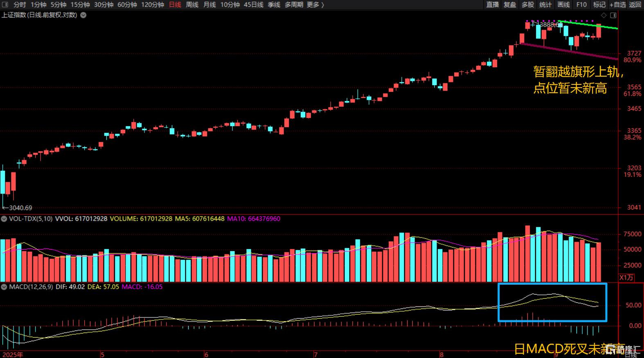Viewport: 644px width, 358px height.
Task: Select the 60分钟 timeframe tab
Action: pos(127,5)
